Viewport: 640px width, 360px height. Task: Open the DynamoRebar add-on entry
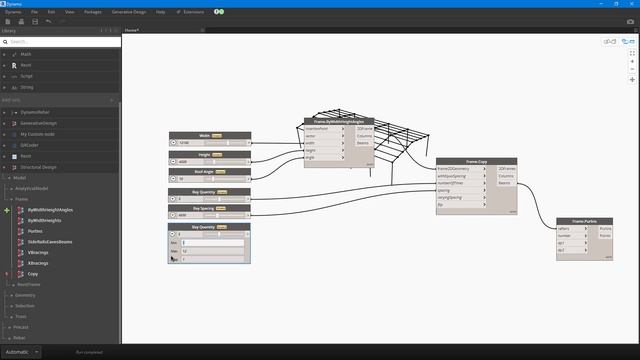click(35, 112)
